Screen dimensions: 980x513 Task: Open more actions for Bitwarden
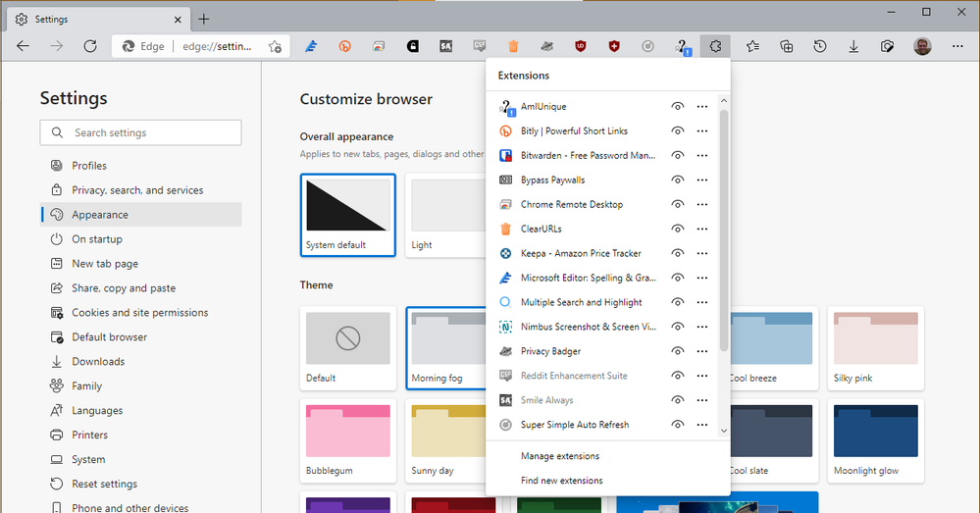click(702, 155)
